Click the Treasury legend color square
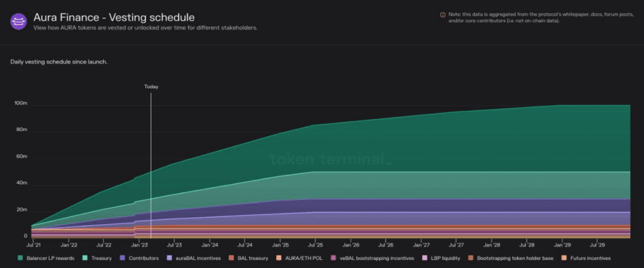 click(x=85, y=258)
